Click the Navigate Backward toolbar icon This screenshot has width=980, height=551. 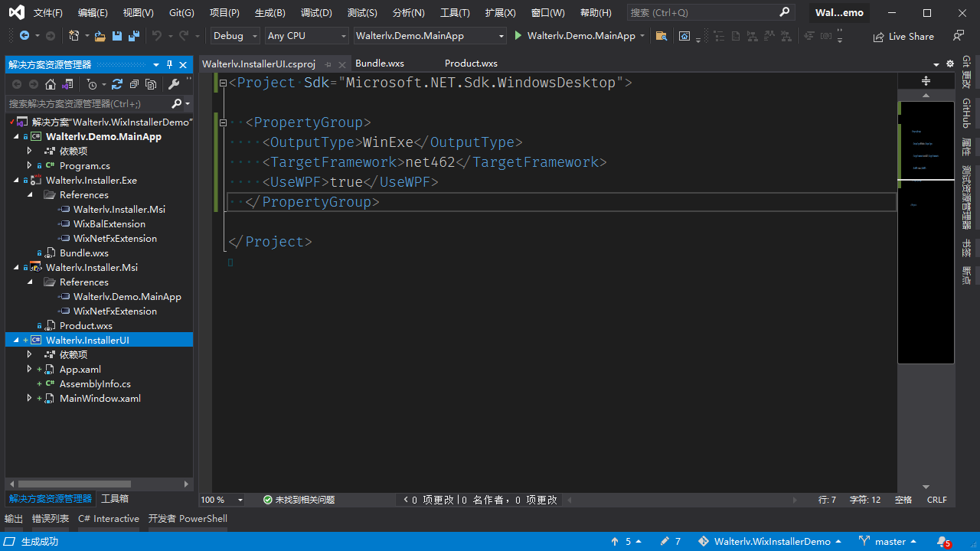click(x=24, y=36)
